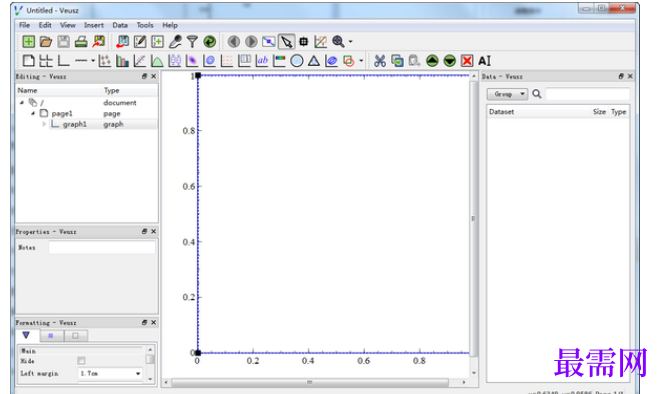Screen dimensions: 666x394
Task: Select the pointer select-items mode
Action: [287, 42]
